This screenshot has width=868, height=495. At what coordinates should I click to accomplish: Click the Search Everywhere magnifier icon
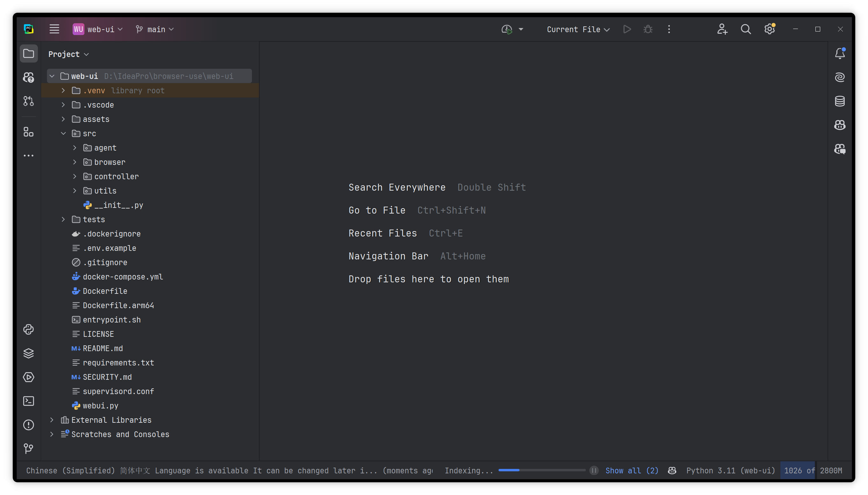pyautogui.click(x=746, y=29)
